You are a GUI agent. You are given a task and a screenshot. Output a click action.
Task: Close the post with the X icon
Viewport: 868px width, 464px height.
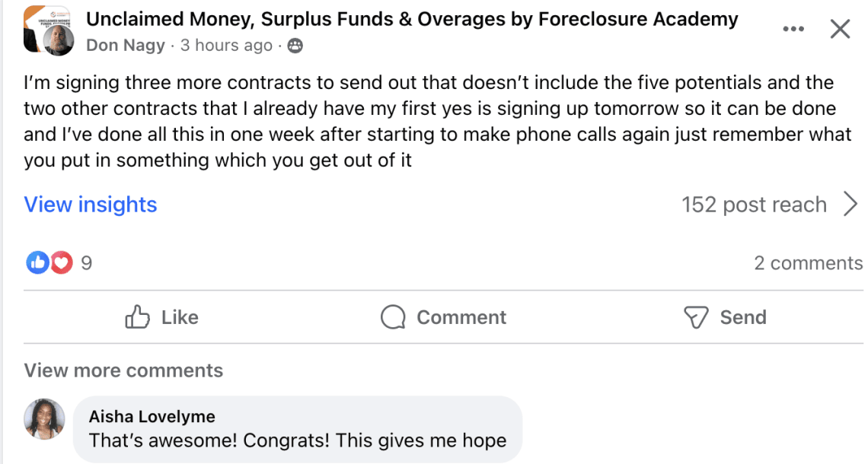[839, 30]
